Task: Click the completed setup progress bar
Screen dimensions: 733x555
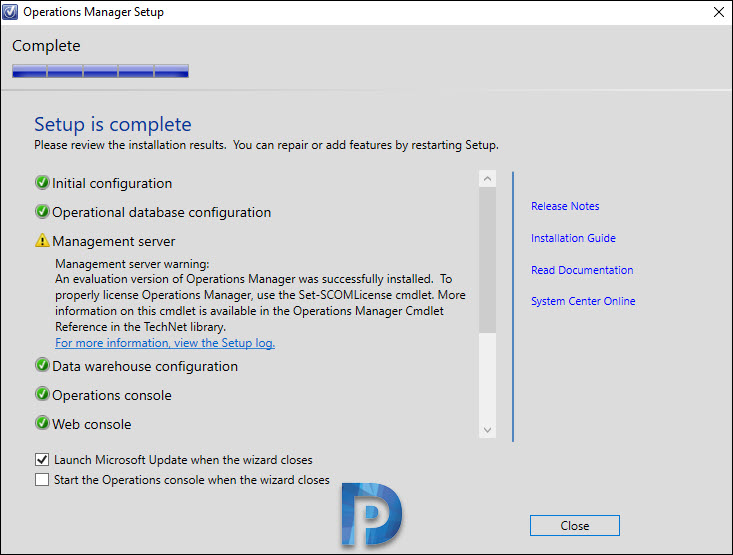Action: pyautogui.click(x=101, y=71)
